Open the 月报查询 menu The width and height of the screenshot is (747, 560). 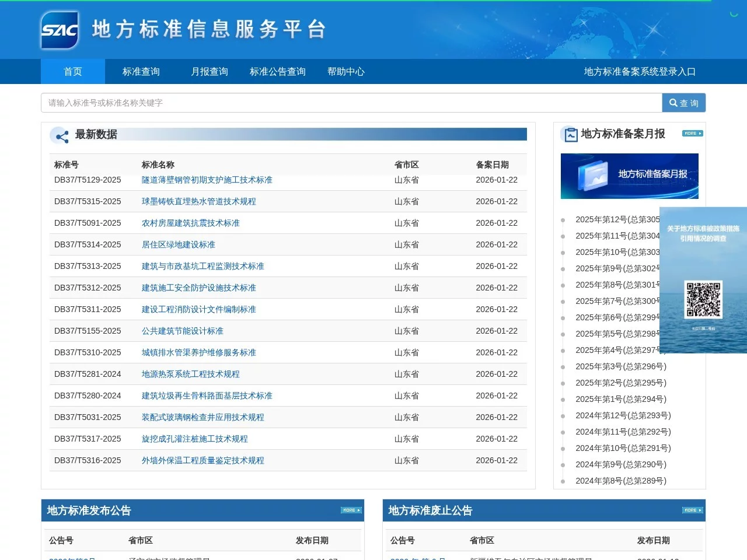pos(210,71)
